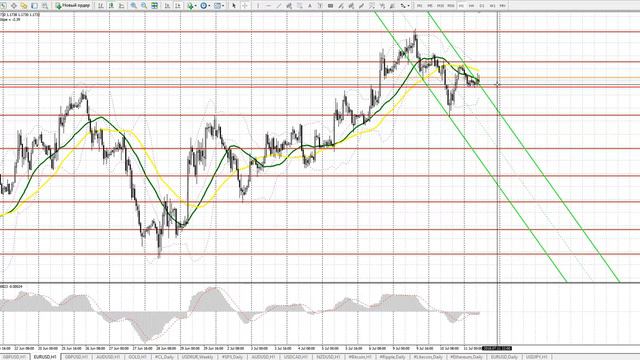Select the horizontal line drawing tool
Image resolution: width=640 pixels, height=360 pixels.
(269, 6)
